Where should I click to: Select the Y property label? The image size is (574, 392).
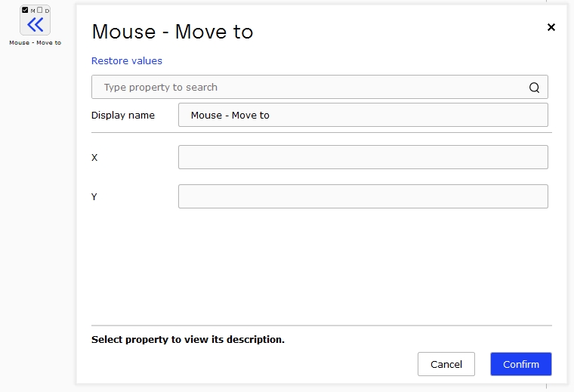94,196
